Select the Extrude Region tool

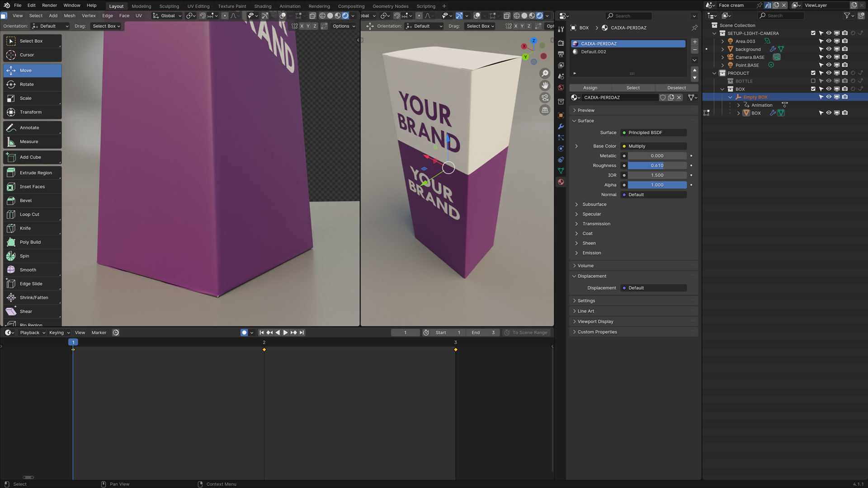32,173
